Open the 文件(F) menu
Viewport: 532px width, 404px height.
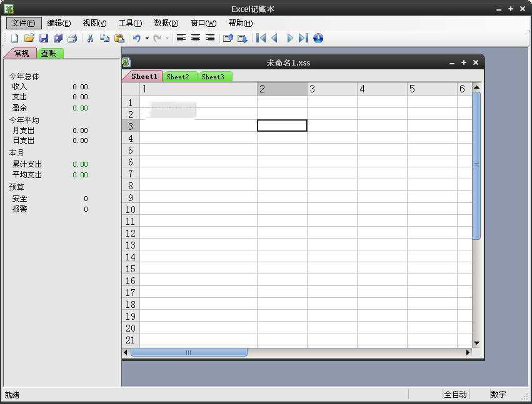pos(24,23)
